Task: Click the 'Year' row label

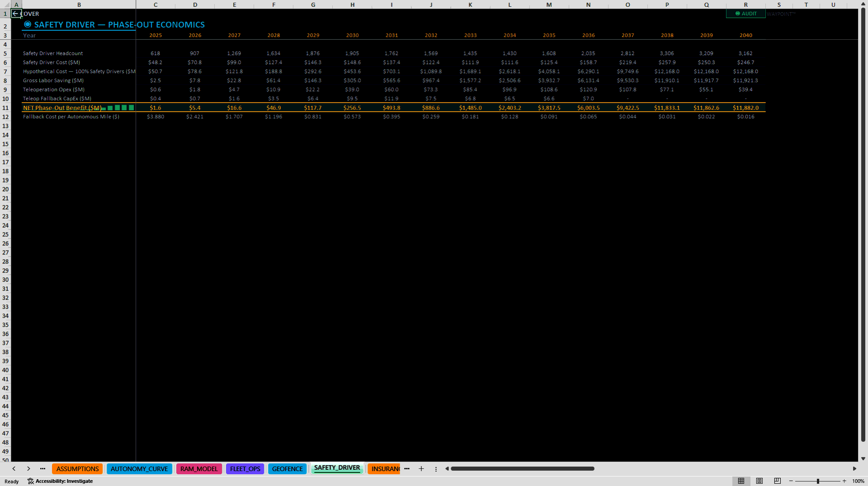Action: point(29,35)
